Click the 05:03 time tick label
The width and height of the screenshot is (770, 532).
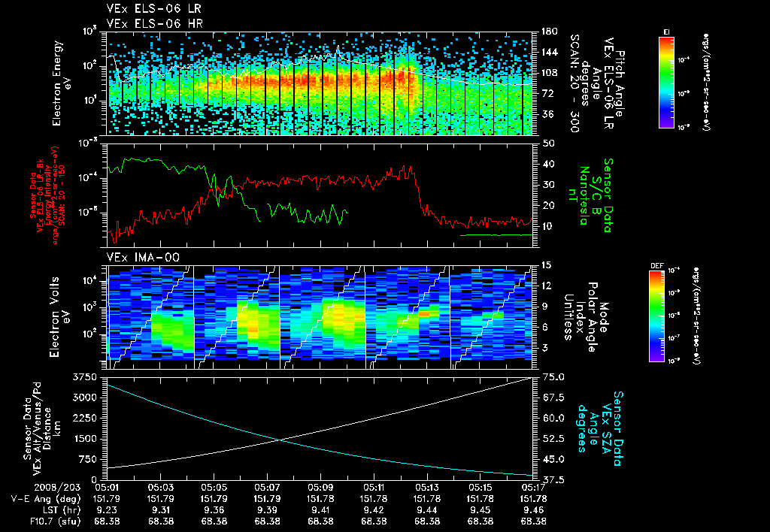tap(161, 488)
